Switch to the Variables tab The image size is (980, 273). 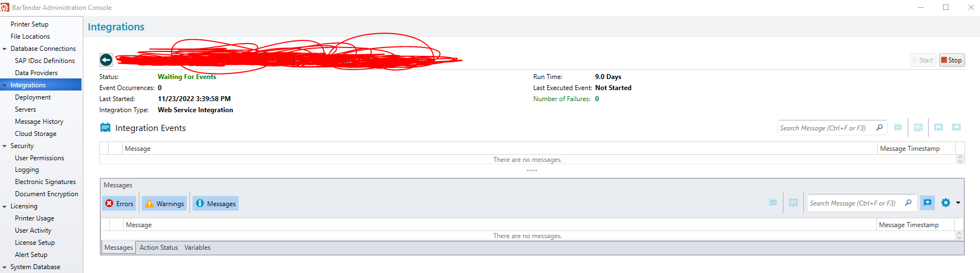coord(197,248)
